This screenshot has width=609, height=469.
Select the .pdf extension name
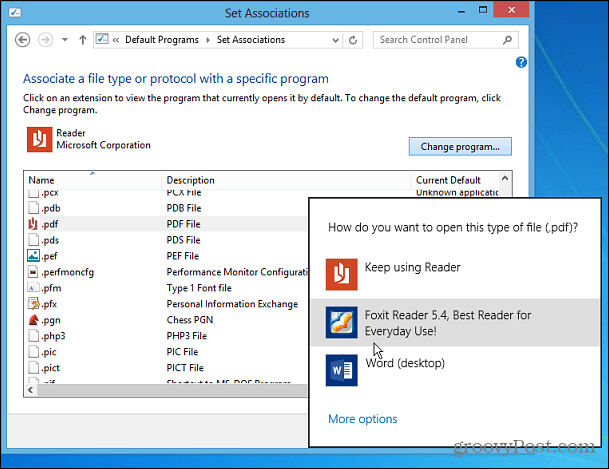click(50, 224)
